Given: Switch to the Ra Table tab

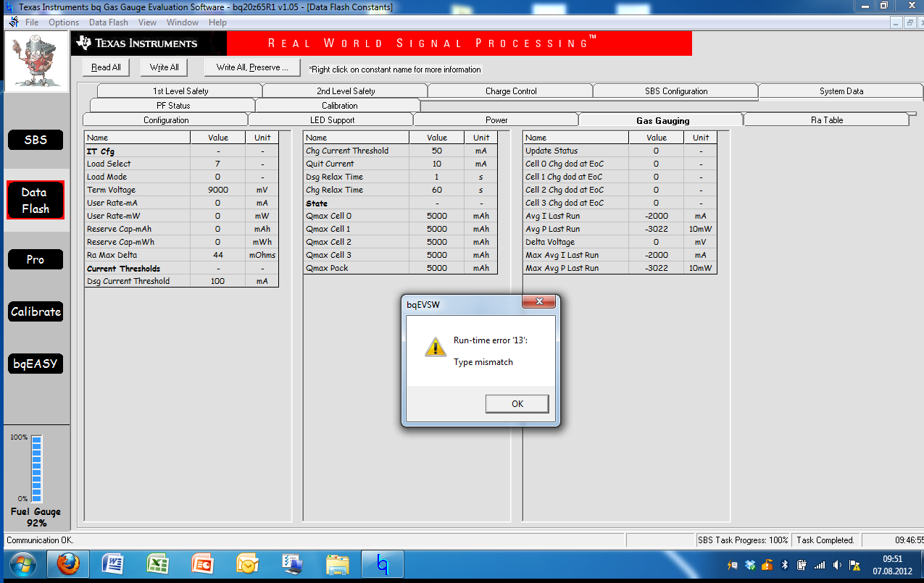Looking at the screenshot, I should (x=827, y=120).
